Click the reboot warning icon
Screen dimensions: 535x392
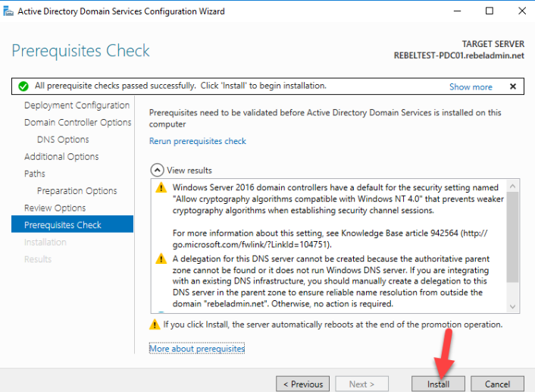155,325
